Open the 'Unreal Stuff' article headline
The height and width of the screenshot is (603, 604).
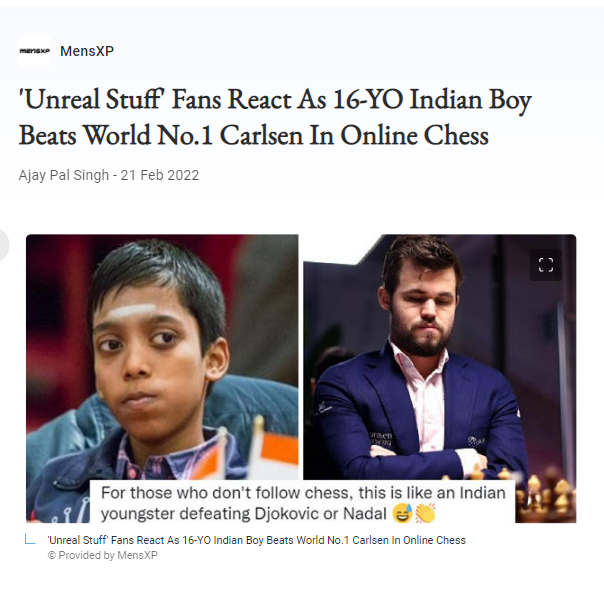coord(275,117)
